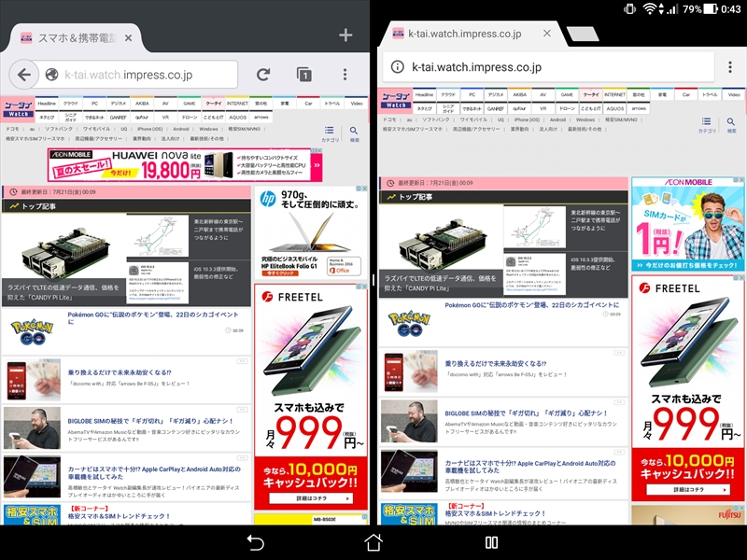The image size is (747, 560).
Task: Reload the page in the left browser
Action: tap(263, 75)
